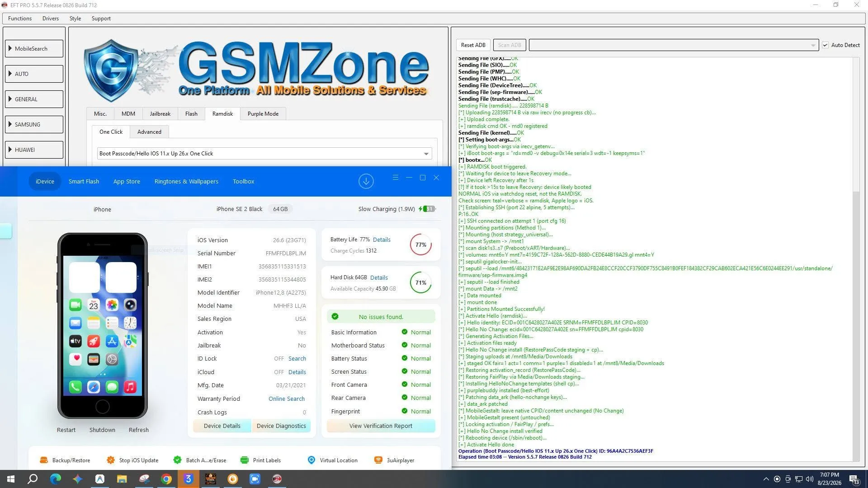
Task: Click View Verification Report button
Action: pyautogui.click(x=381, y=426)
